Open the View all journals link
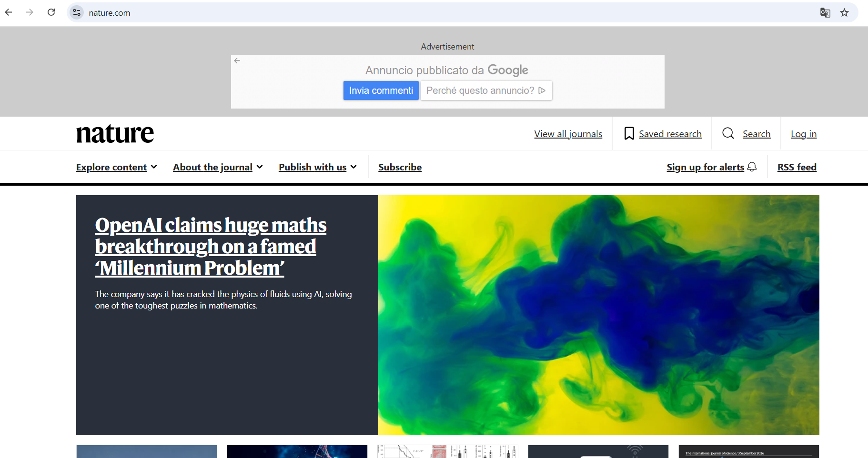The width and height of the screenshot is (868, 458). point(568,134)
